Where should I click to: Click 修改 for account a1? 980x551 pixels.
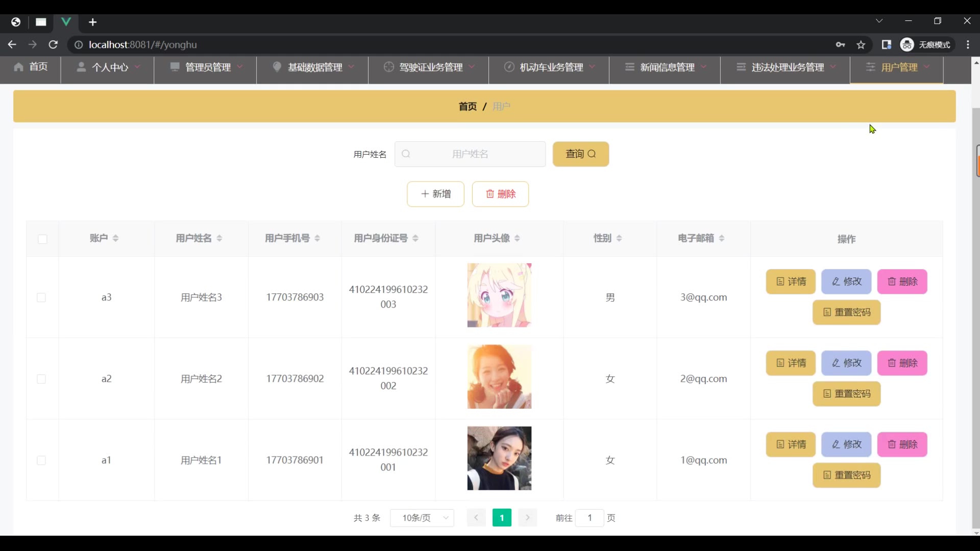pyautogui.click(x=846, y=444)
